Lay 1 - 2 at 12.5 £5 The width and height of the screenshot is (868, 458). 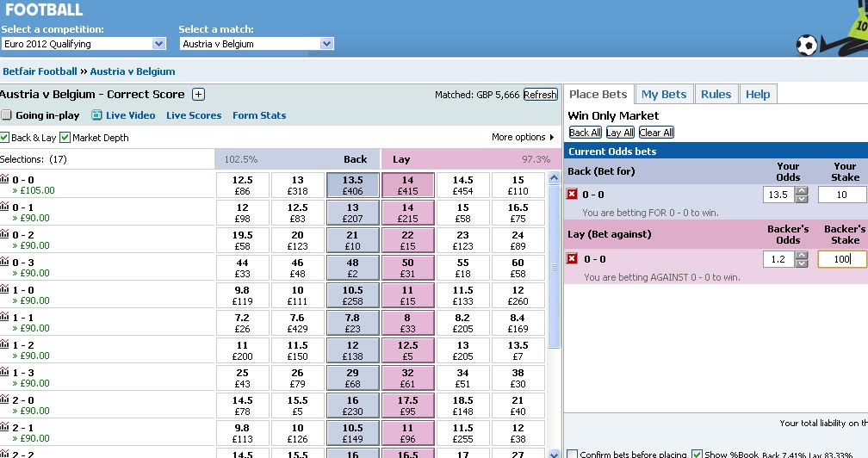[408, 350]
